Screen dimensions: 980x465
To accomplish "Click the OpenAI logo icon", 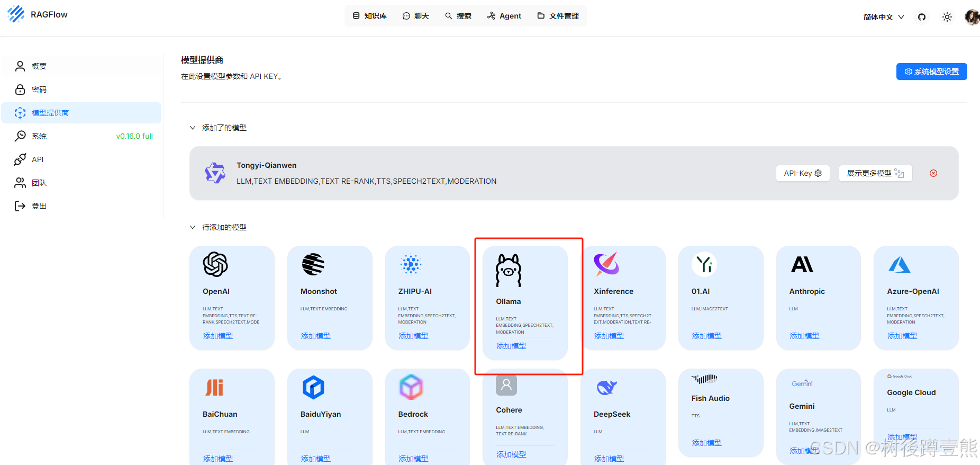I will click(215, 264).
